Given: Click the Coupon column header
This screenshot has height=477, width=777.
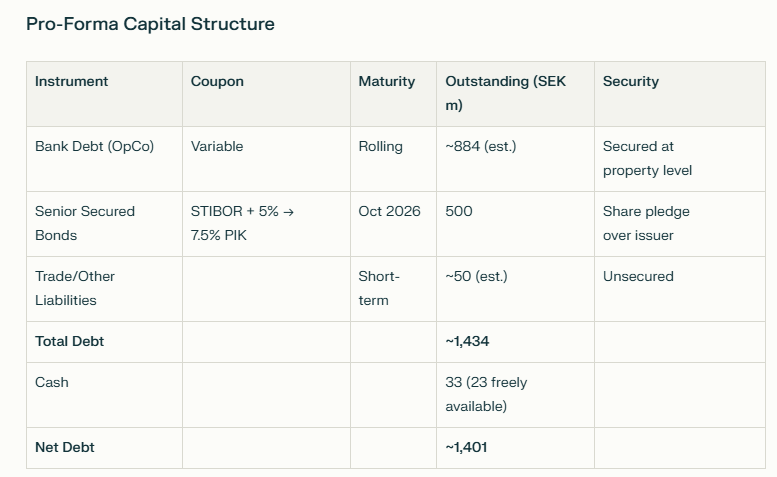Looking at the screenshot, I should [x=217, y=81].
